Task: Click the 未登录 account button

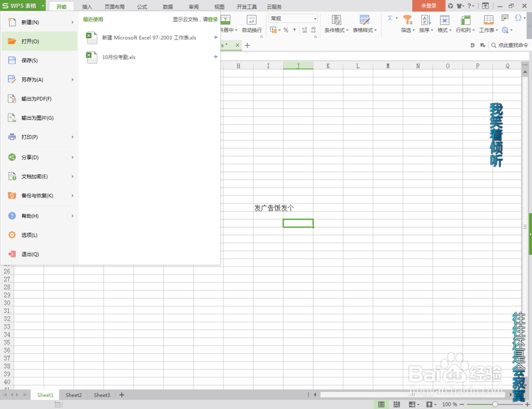Action: point(428,6)
